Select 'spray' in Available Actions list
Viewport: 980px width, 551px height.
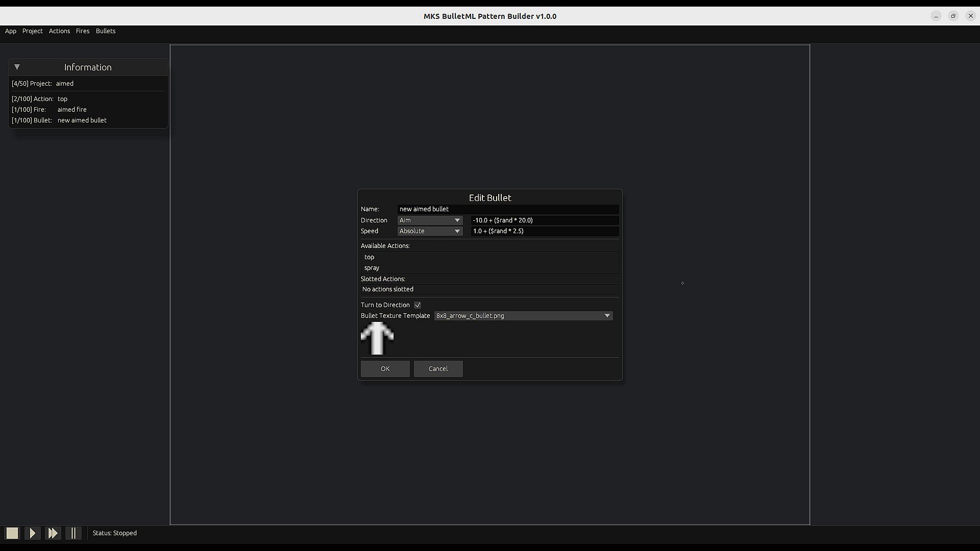pos(372,268)
